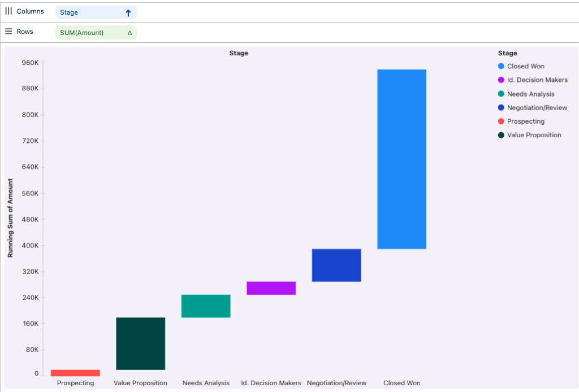Click the light blue Closed Won bar
Screen dimensions: 579x392
point(402,159)
